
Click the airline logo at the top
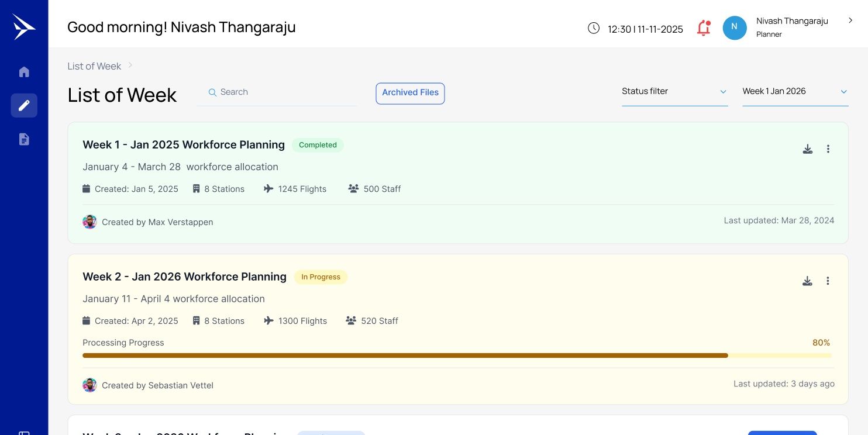(x=24, y=26)
